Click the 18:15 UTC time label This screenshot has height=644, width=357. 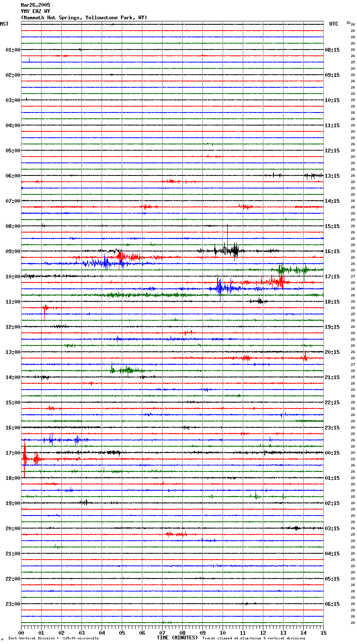[x=332, y=302]
